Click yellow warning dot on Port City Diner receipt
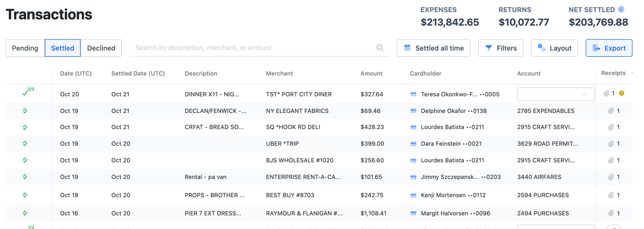The width and height of the screenshot is (644, 229). (x=622, y=94)
